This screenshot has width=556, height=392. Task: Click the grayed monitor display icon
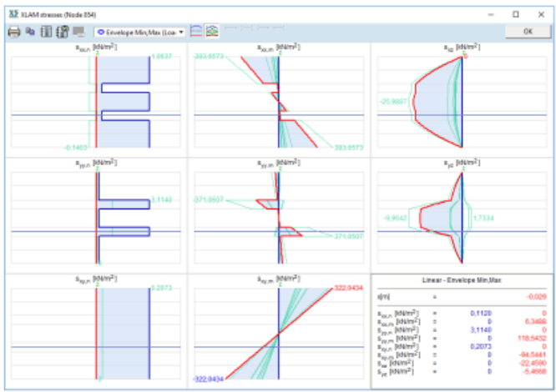[79, 32]
